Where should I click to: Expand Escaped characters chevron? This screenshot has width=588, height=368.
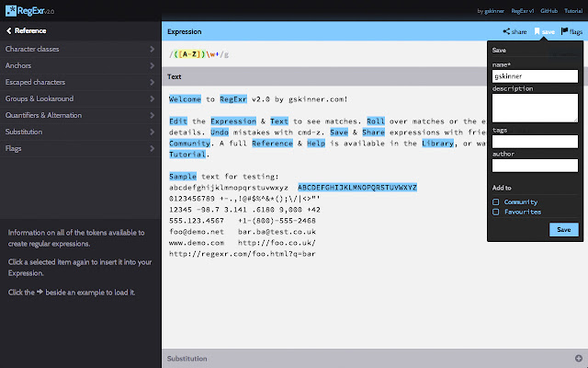coord(152,82)
